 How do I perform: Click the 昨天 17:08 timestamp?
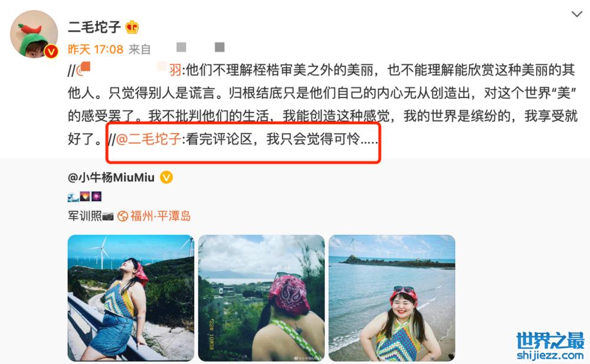pos(96,49)
